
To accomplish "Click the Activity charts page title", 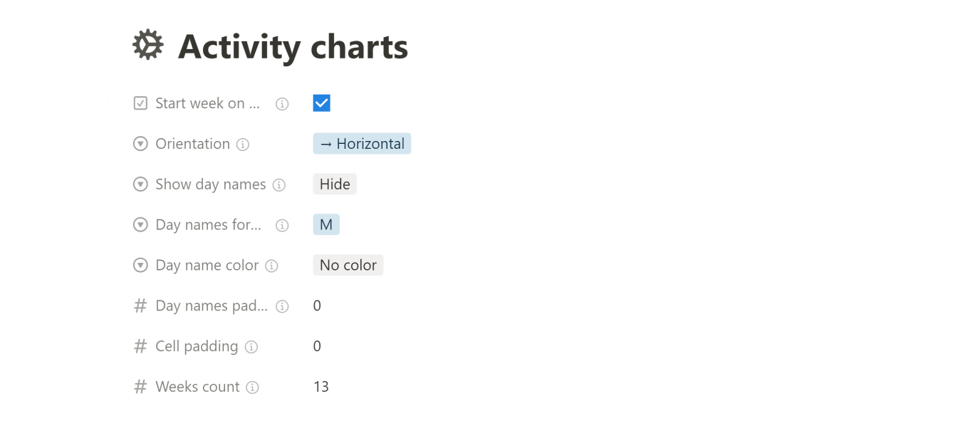I will click(x=293, y=46).
